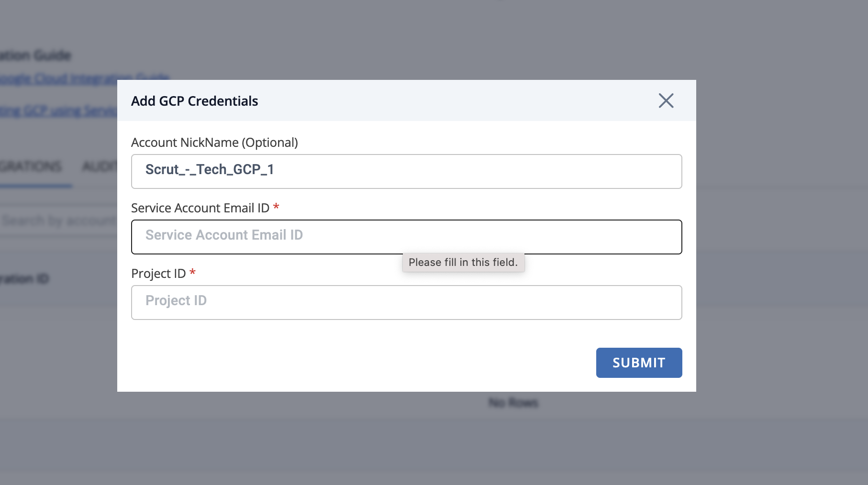The height and width of the screenshot is (485, 868).
Task: Click the 'Add GCP Credentials' dialog title
Action: (x=194, y=101)
